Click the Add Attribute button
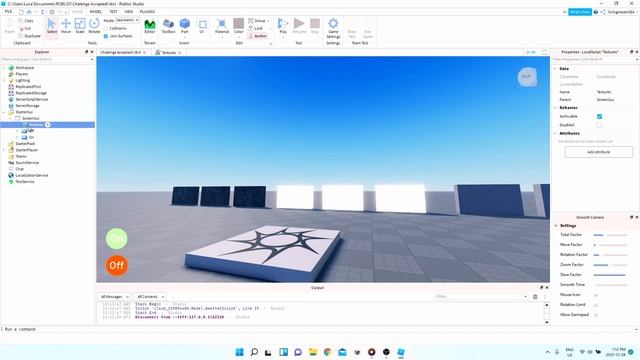This screenshot has height=360, width=640. coord(599,152)
